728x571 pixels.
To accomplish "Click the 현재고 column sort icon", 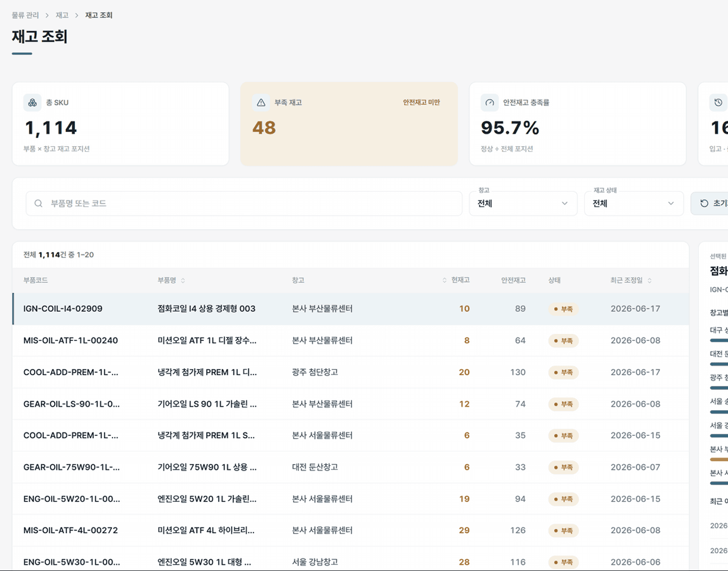I will [444, 281].
